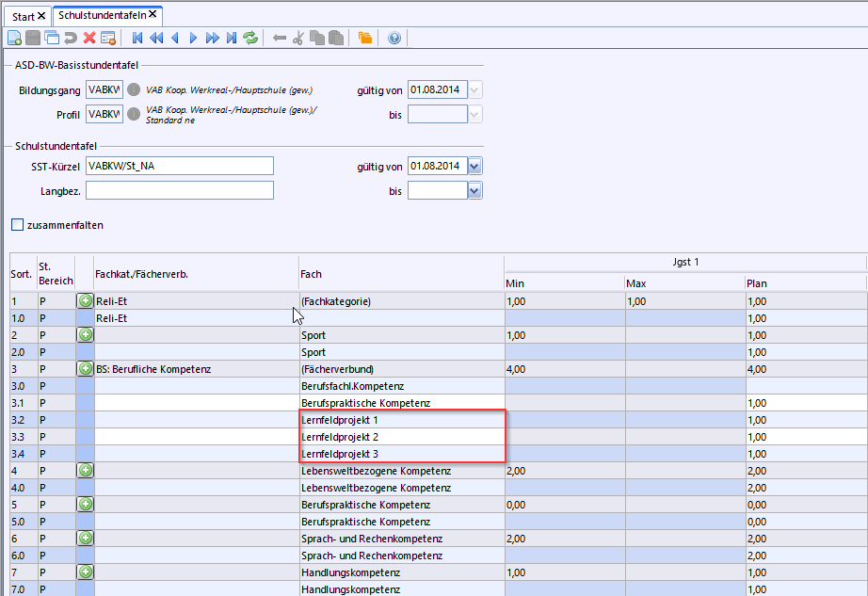
Task: Open the Schulstundentafel bis date dropdown
Action: pyautogui.click(x=474, y=190)
